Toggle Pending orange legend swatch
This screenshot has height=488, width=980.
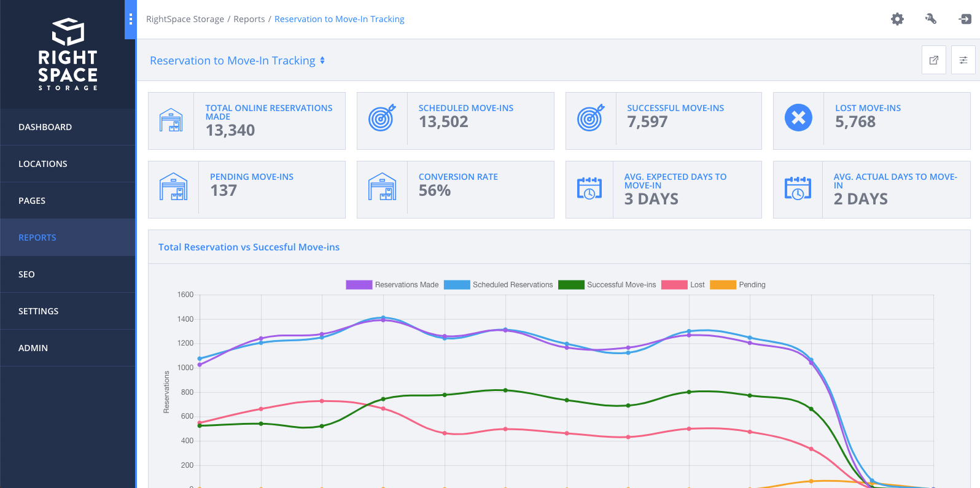point(723,285)
